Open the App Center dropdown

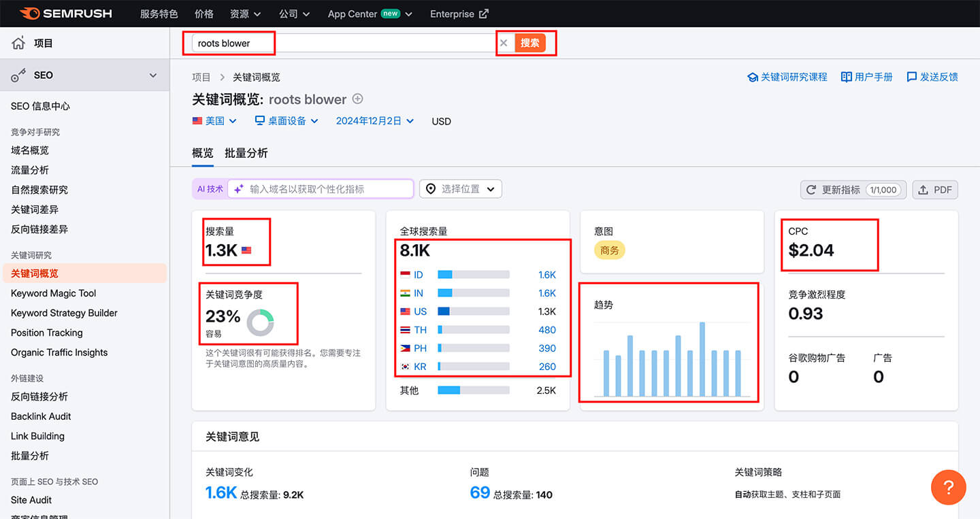[x=370, y=14]
